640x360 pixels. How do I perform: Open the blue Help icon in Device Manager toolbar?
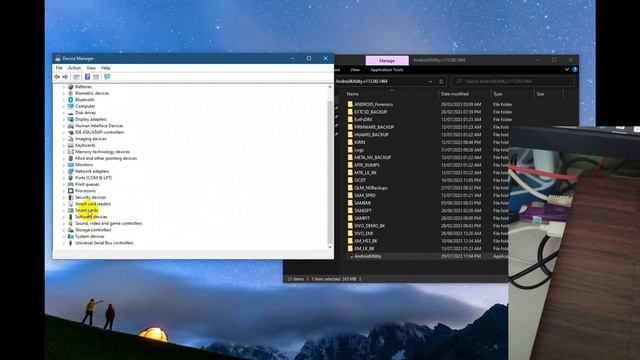[87, 77]
